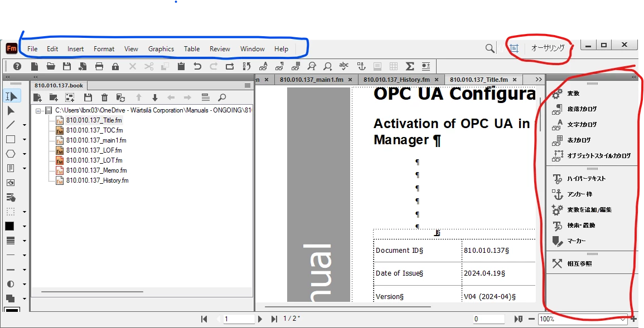Image resolution: width=644 pixels, height=328 pixels.
Task: Click the 変数 panel icon in the right sidebar
Action: point(558,94)
